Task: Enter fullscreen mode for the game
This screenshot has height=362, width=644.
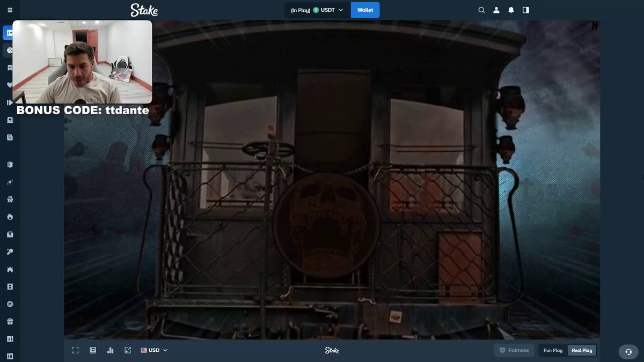Action: (x=75, y=350)
